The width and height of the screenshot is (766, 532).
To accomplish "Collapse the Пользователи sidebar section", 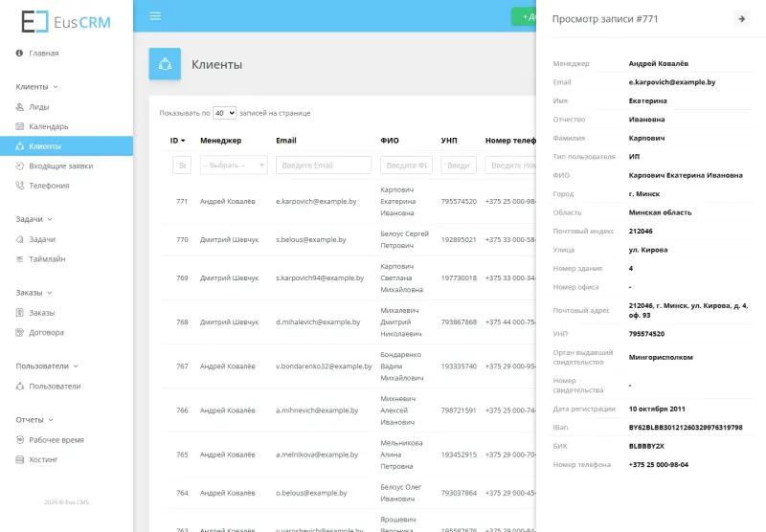I will click(x=47, y=366).
